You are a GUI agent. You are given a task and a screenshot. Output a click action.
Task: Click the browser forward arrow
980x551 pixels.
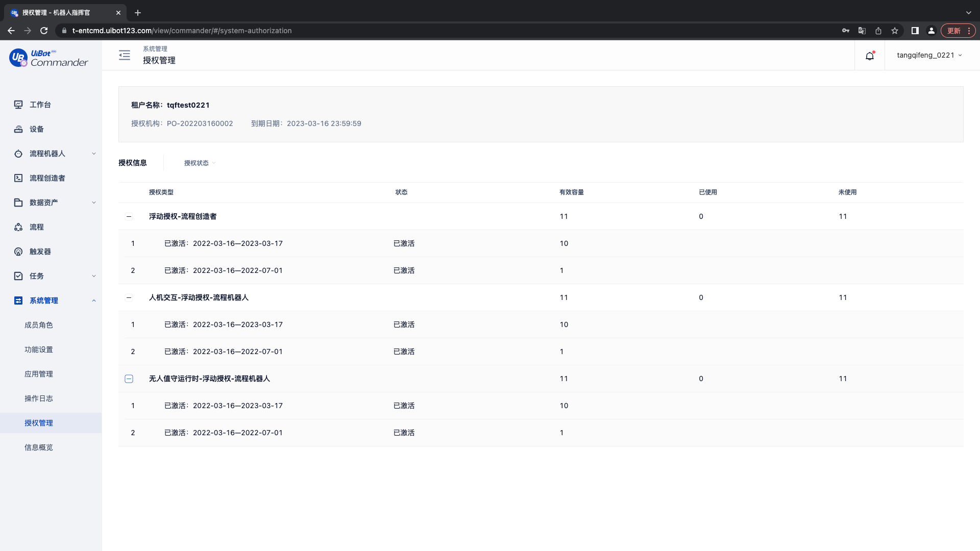pos(28,31)
